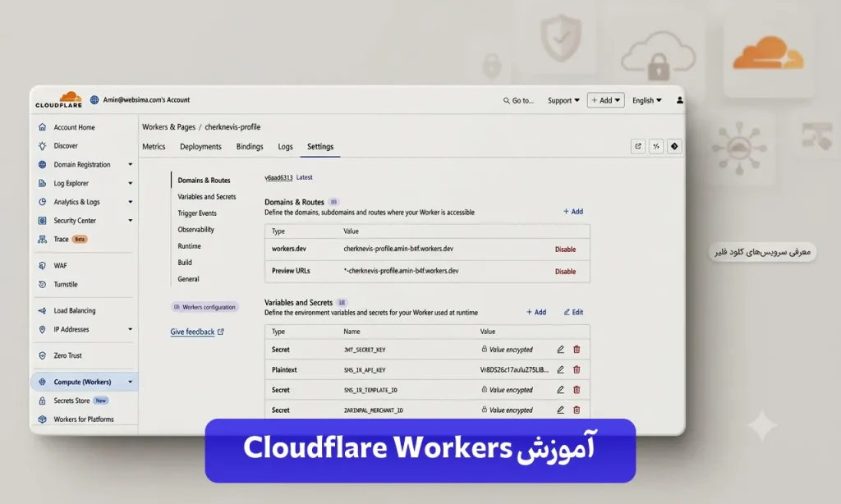The height and width of the screenshot is (504, 841).
Task: Delete the ZARINPAL_MERCHANT_ID trash icon
Action: (x=577, y=410)
